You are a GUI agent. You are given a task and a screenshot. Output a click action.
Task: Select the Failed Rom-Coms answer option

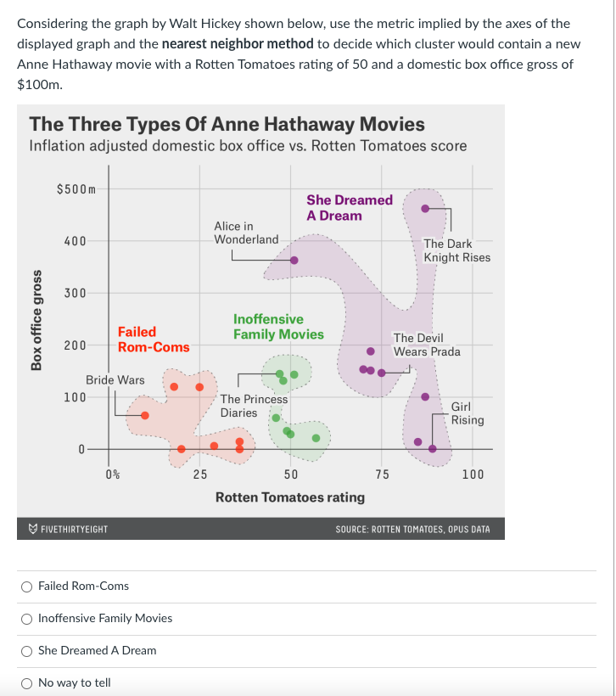pos(26,586)
